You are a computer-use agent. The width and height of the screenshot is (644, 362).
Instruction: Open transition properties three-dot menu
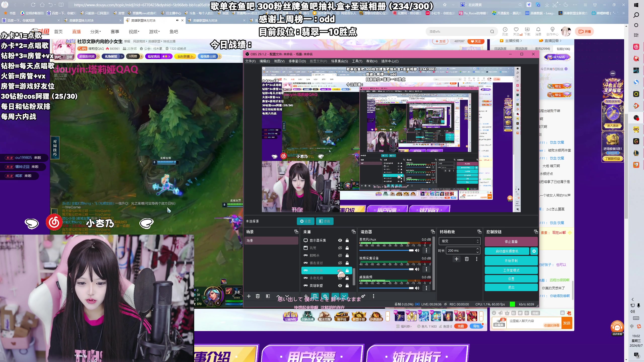coord(477,259)
